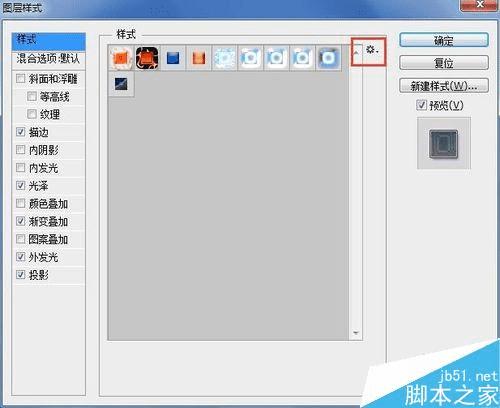Select the solid blue square style
The height and width of the screenshot is (408, 500).
click(x=173, y=58)
